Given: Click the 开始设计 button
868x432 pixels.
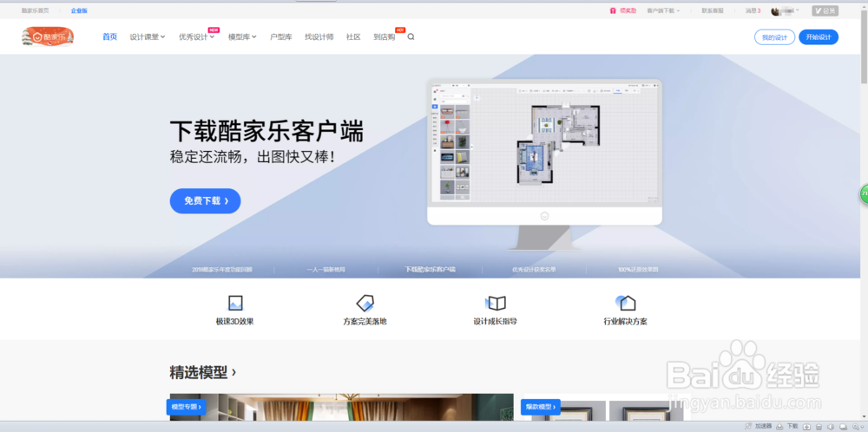Looking at the screenshot, I should [819, 37].
